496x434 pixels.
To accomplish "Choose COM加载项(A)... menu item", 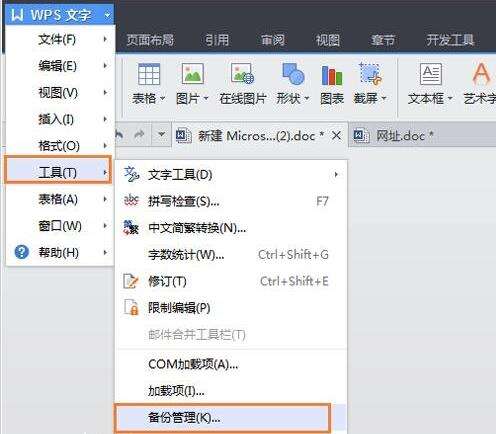I will 231,364.
